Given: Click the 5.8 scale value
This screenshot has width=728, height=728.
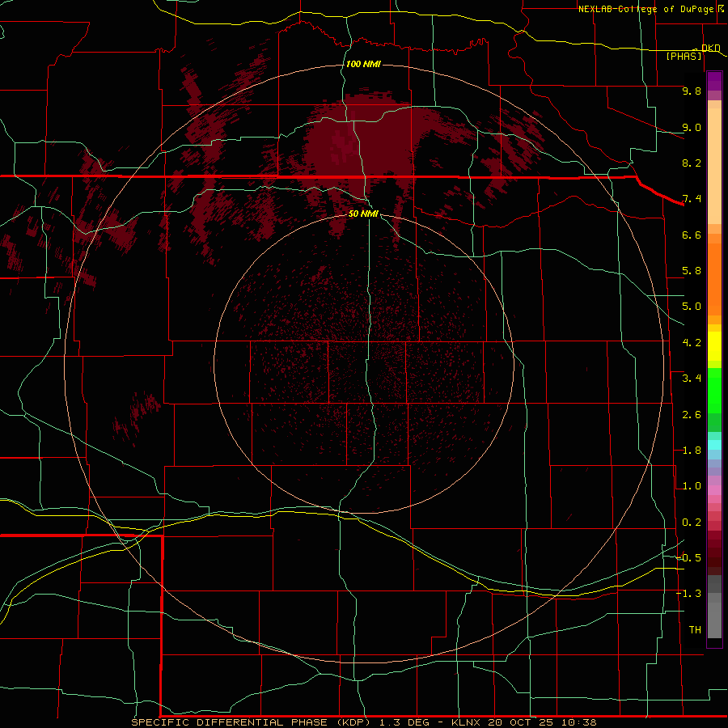Looking at the screenshot, I should click(x=692, y=271).
